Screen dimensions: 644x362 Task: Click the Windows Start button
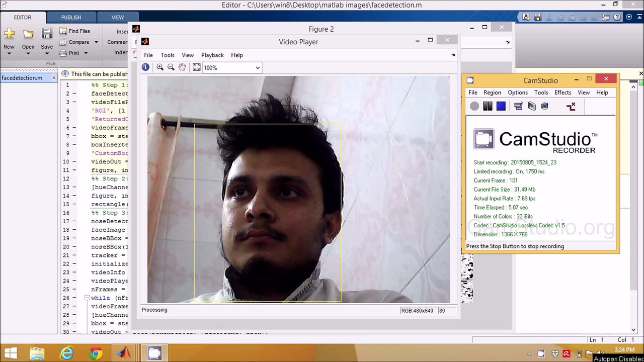pyautogui.click(x=10, y=353)
